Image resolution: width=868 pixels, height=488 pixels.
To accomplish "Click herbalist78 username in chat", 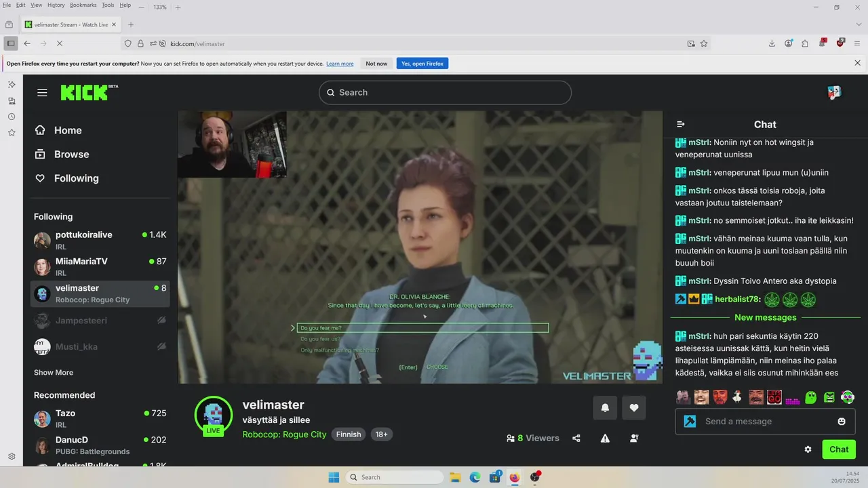I will point(737,299).
